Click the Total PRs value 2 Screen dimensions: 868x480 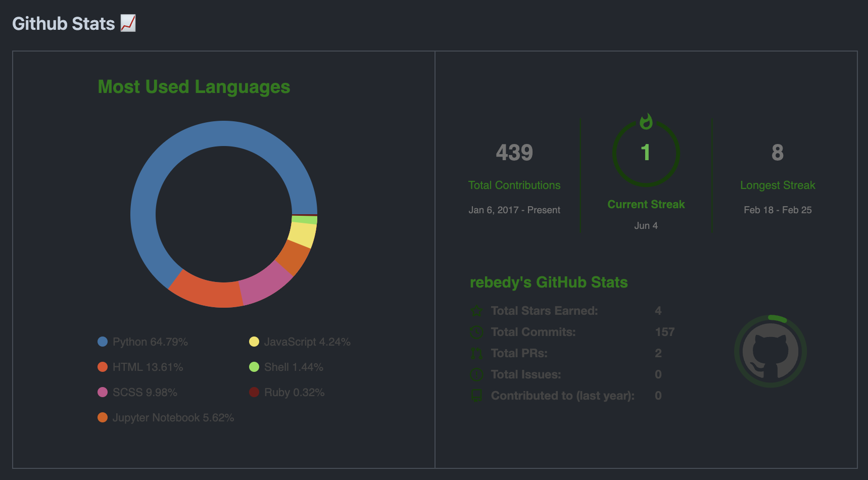(658, 353)
